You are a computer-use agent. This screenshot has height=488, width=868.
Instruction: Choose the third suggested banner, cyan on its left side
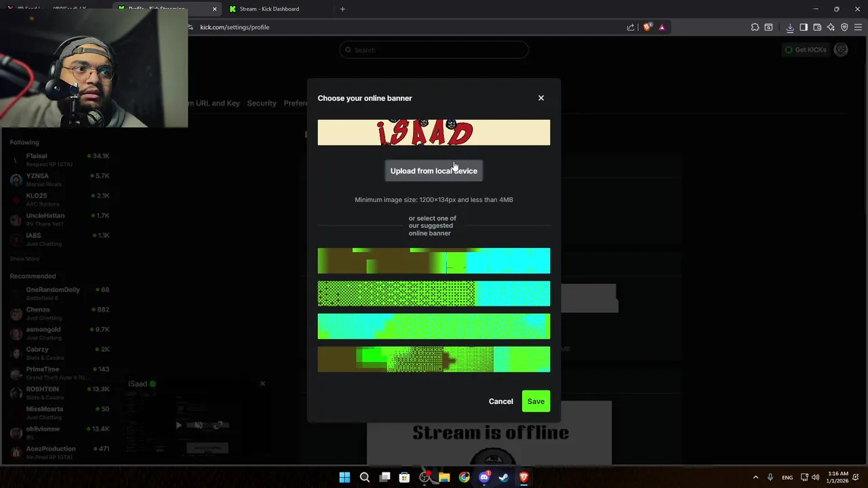click(434, 326)
